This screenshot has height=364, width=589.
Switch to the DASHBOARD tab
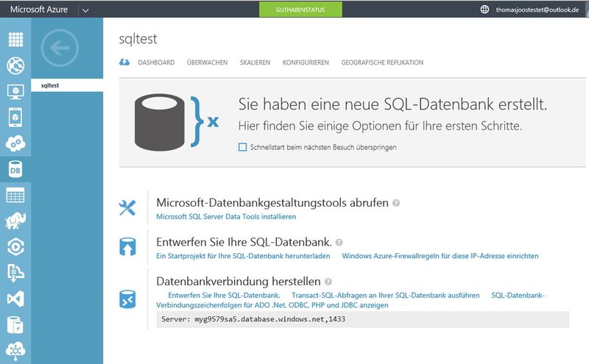pos(156,63)
